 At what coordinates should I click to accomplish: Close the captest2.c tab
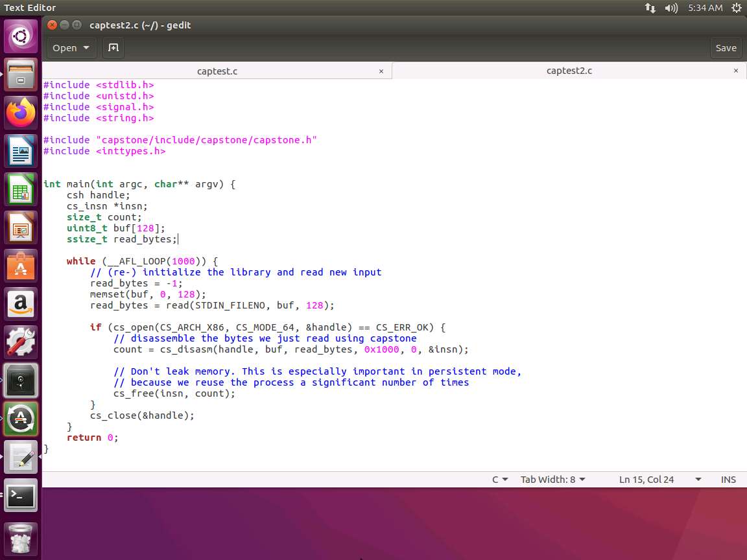pyautogui.click(x=735, y=71)
